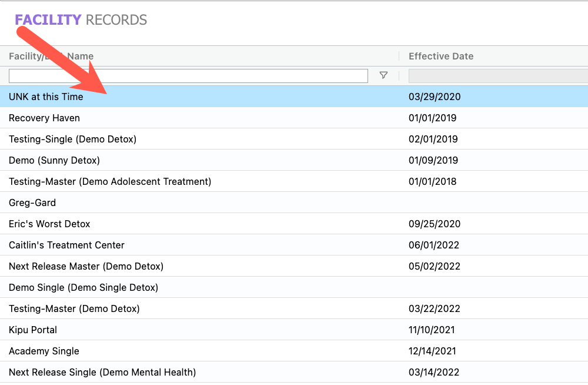Click the Effective Date filter field
This screenshot has width=588, height=385.
[497, 76]
